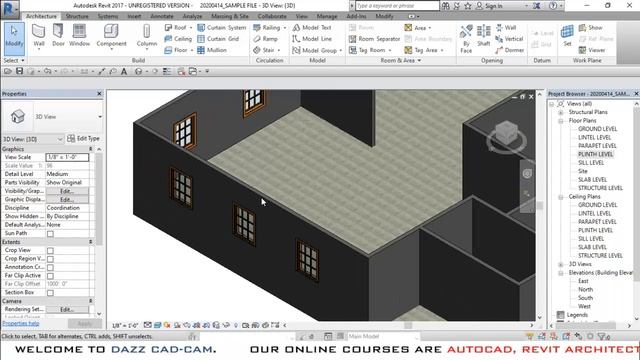640x360 pixels.
Task: Choose the Column tool
Action: [x=147, y=37]
